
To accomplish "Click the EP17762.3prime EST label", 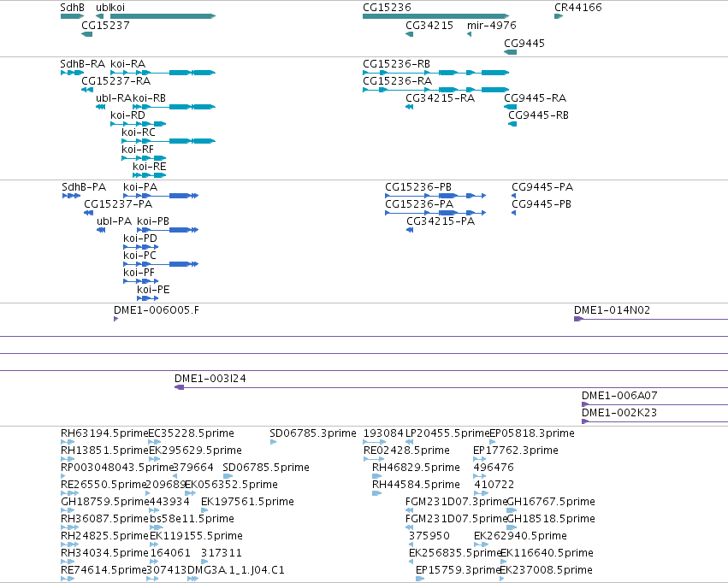I will tap(516, 450).
